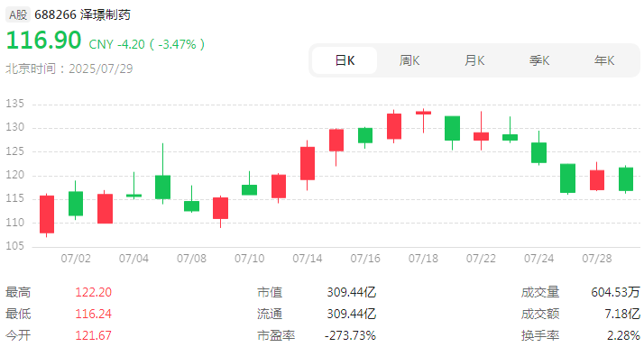
Task: Click the 成交量 value 604.53万
Action: (615, 292)
